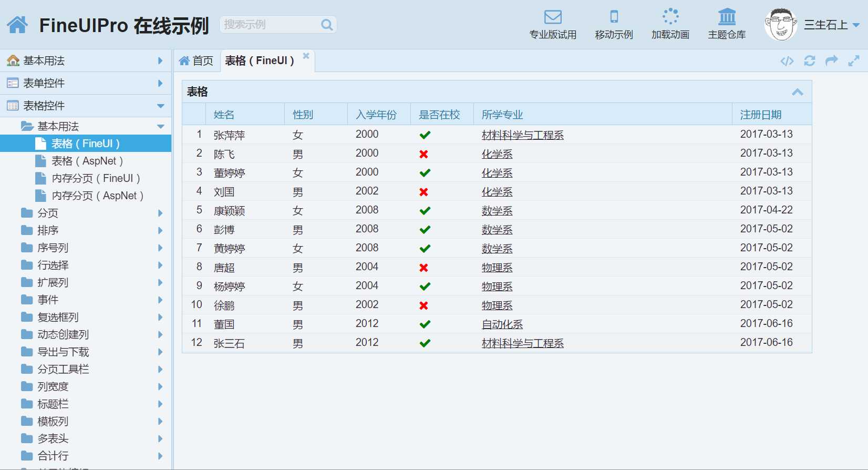
Task: View source code icon in tab bar
Action: (x=787, y=61)
